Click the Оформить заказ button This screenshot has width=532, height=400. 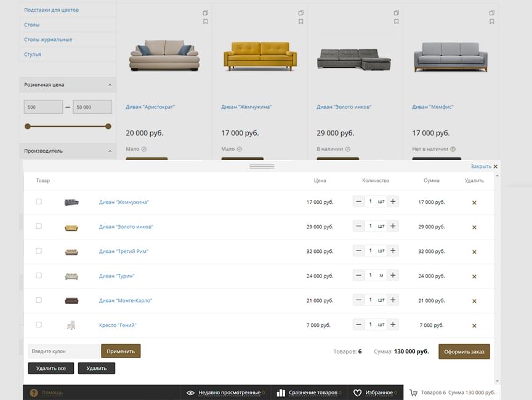[464, 351]
